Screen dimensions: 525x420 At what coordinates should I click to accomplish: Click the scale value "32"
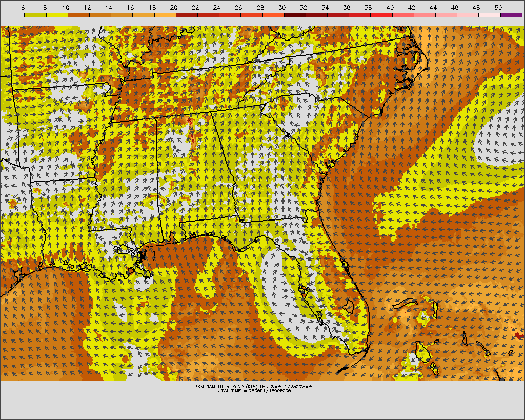pos(304,7)
